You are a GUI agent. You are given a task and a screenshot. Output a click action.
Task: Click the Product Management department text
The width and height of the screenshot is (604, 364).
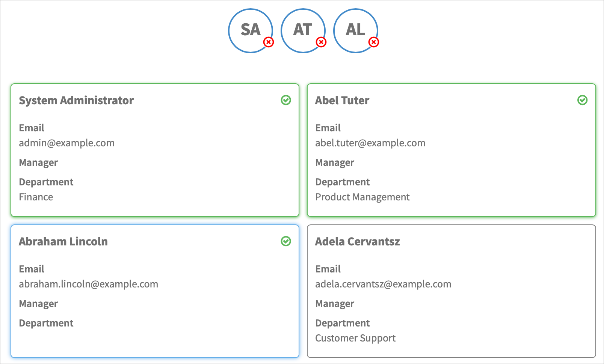[362, 197]
